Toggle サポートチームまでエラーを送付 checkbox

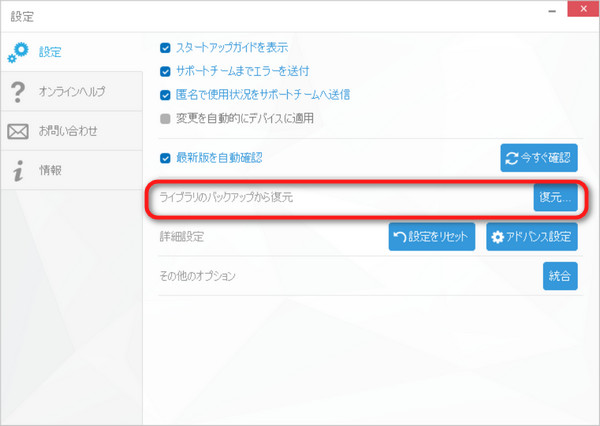point(166,71)
